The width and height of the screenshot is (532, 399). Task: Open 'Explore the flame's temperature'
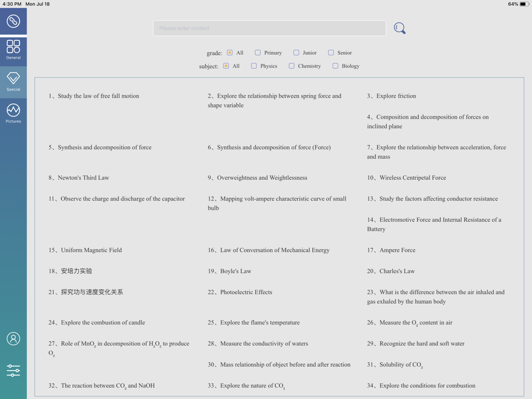(254, 323)
